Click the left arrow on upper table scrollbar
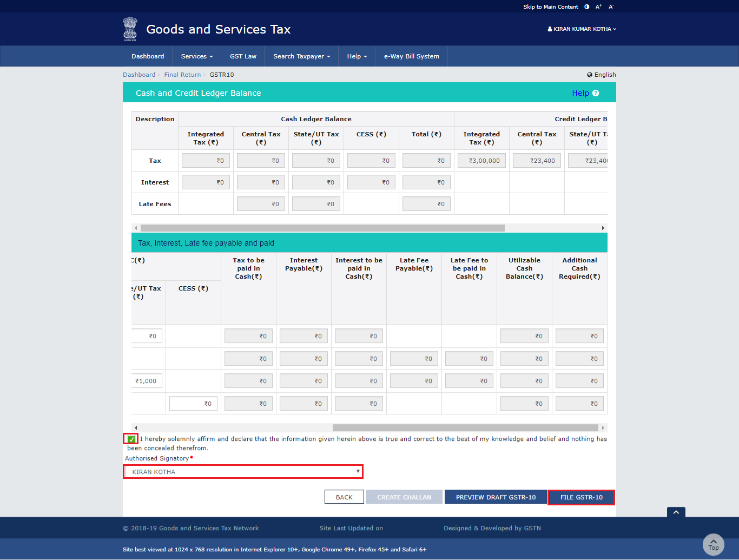The height and width of the screenshot is (560, 739). click(x=135, y=228)
